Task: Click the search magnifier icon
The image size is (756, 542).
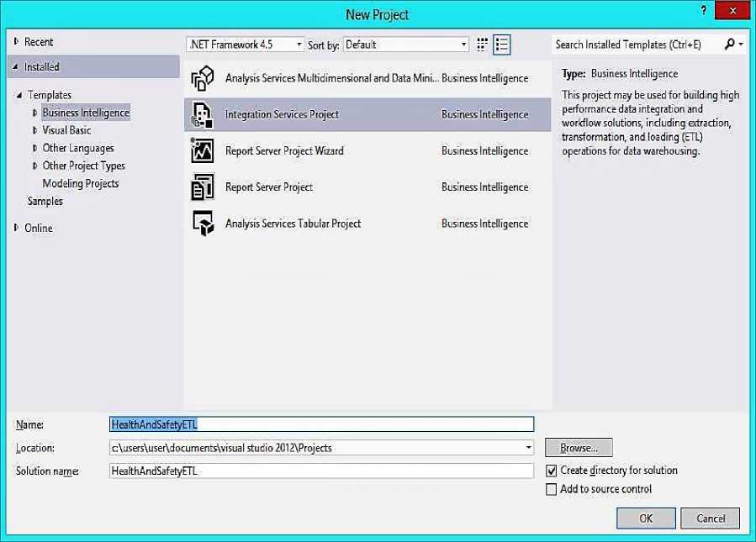Action: pyautogui.click(x=730, y=45)
